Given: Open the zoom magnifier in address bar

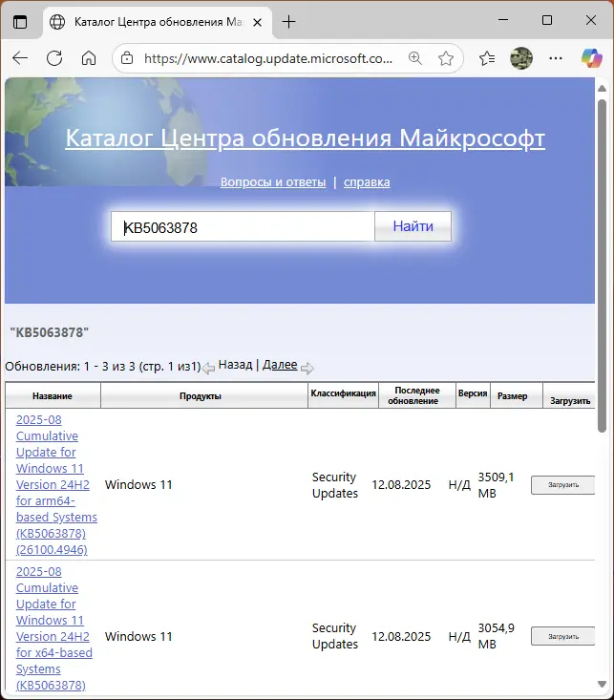Looking at the screenshot, I should (x=415, y=58).
